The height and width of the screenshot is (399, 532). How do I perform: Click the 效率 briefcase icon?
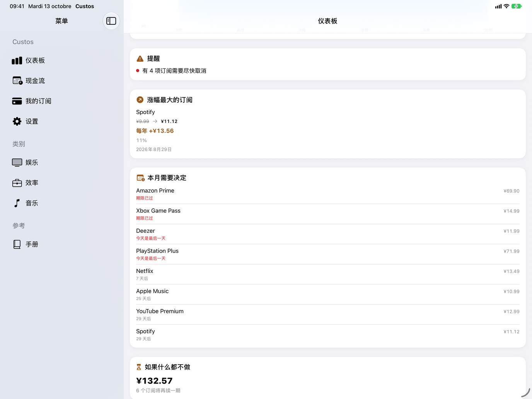17,183
